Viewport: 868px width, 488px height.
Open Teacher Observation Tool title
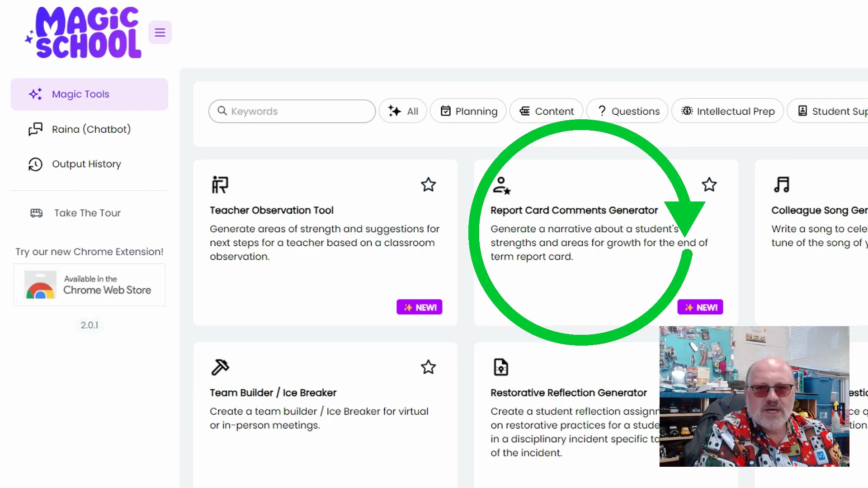coord(272,211)
